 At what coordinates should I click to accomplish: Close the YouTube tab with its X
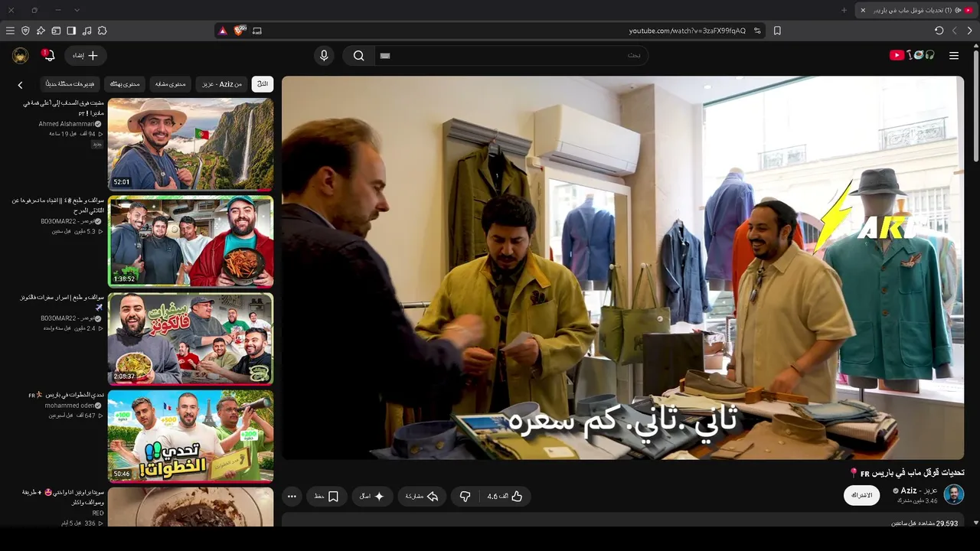[863, 10]
